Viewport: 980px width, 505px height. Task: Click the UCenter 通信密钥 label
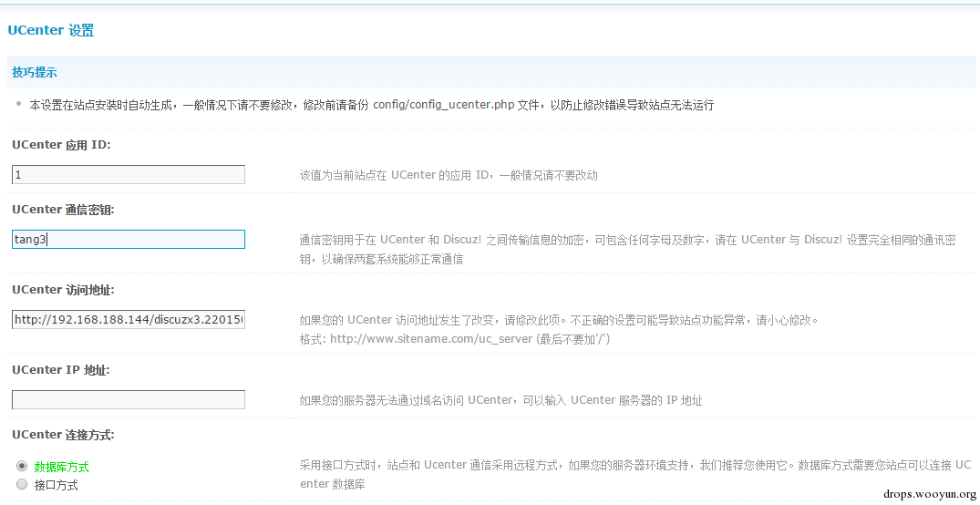coord(63,210)
